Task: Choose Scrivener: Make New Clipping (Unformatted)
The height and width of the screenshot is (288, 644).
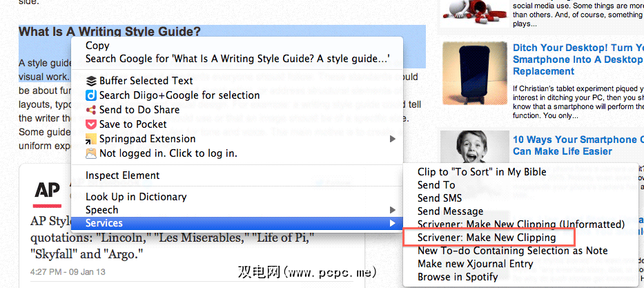Action: point(520,224)
